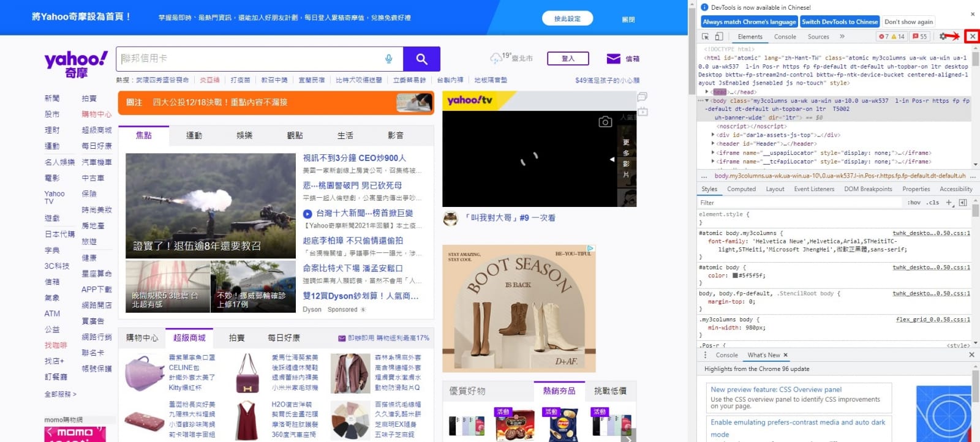Add a new style rule with plus icon
The image size is (980, 442).
point(949,203)
